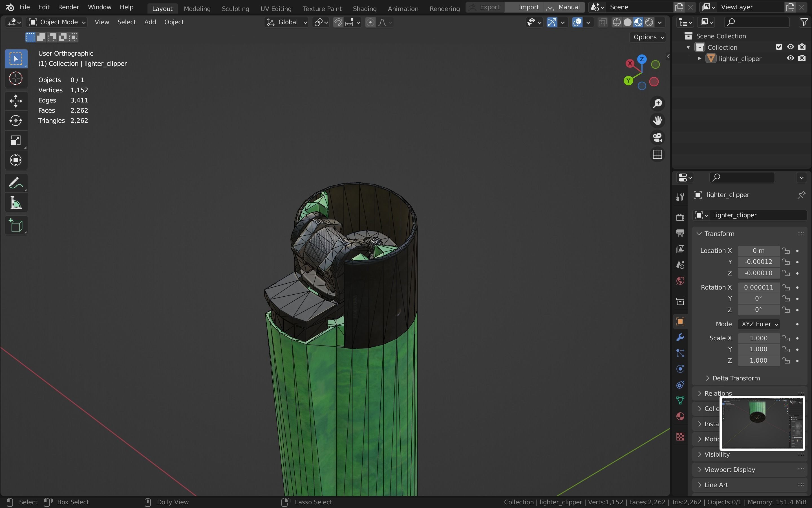Click the zoom magnifier viewport button
812x508 pixels.
tap(657, 104)
